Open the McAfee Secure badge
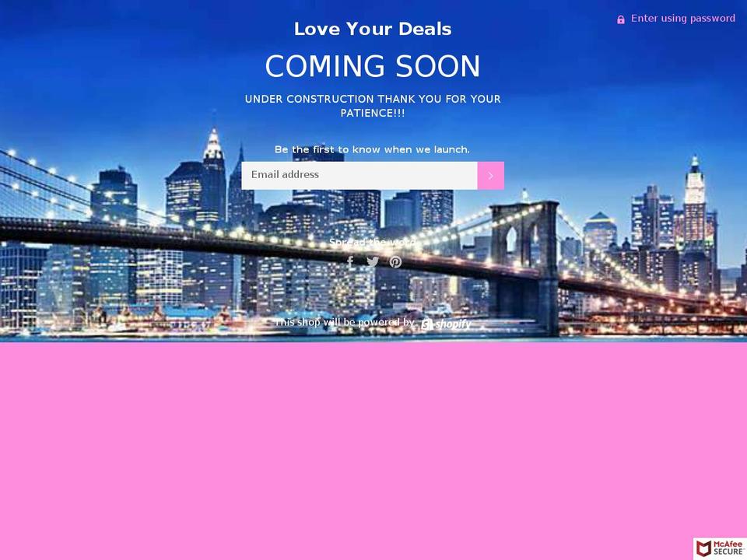 [x=721, y=548]
